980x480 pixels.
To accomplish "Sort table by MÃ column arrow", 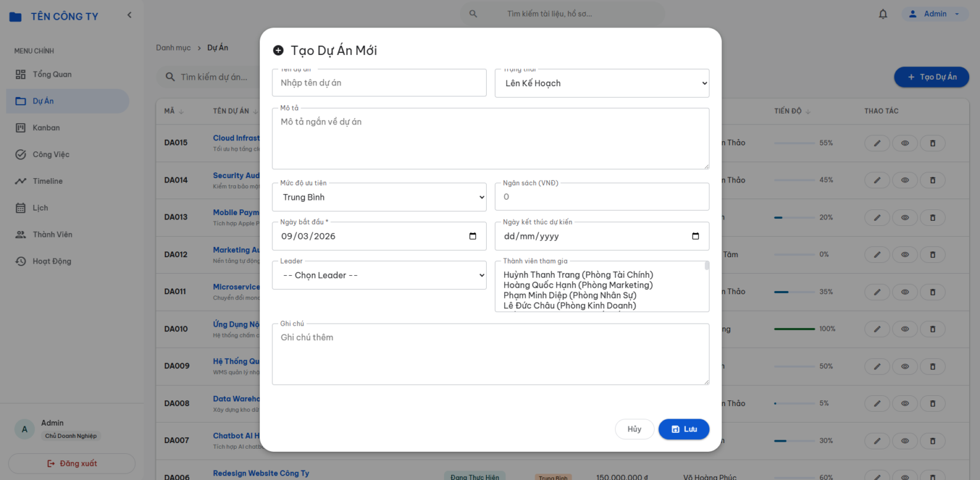I will (181, 112).
